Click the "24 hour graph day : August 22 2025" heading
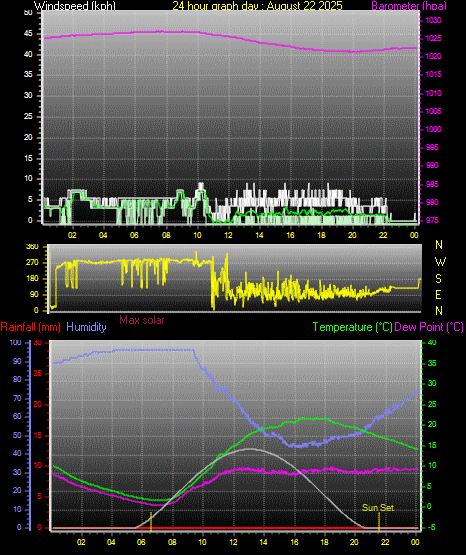466x555 pixels. click(258, 5)
